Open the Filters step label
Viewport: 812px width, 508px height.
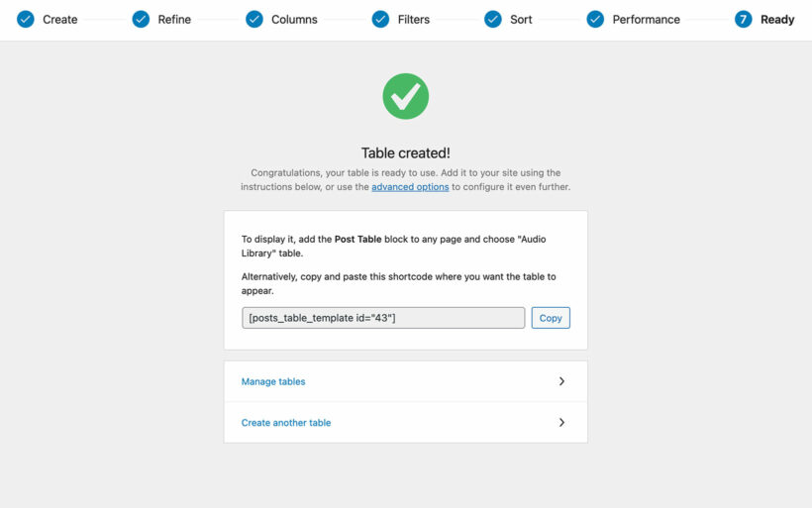point(414,20)
